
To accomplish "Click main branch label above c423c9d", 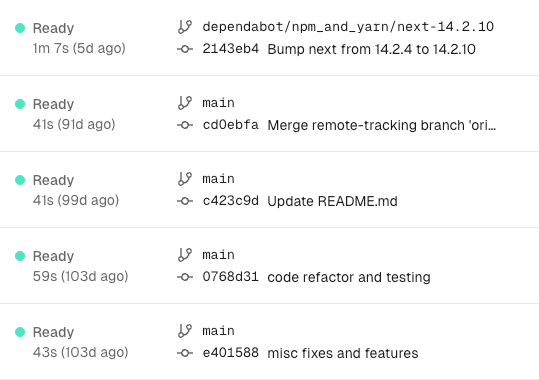I will tap(218, 179).
